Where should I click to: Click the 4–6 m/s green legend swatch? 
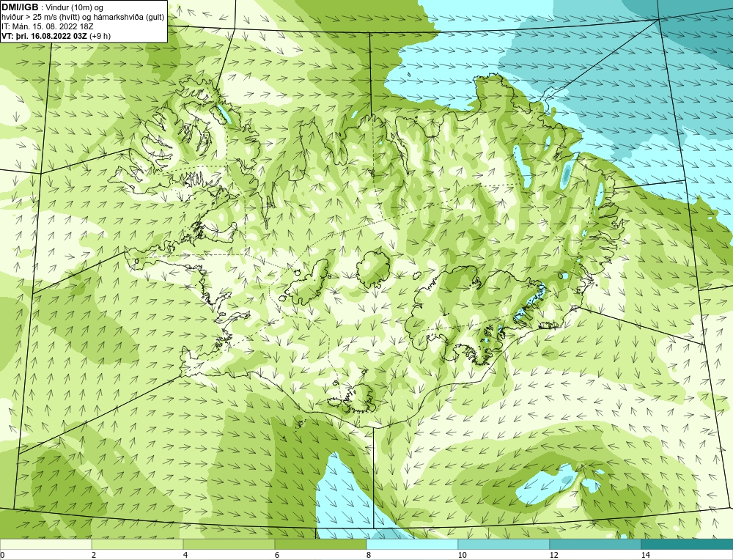tap(229, 545)
